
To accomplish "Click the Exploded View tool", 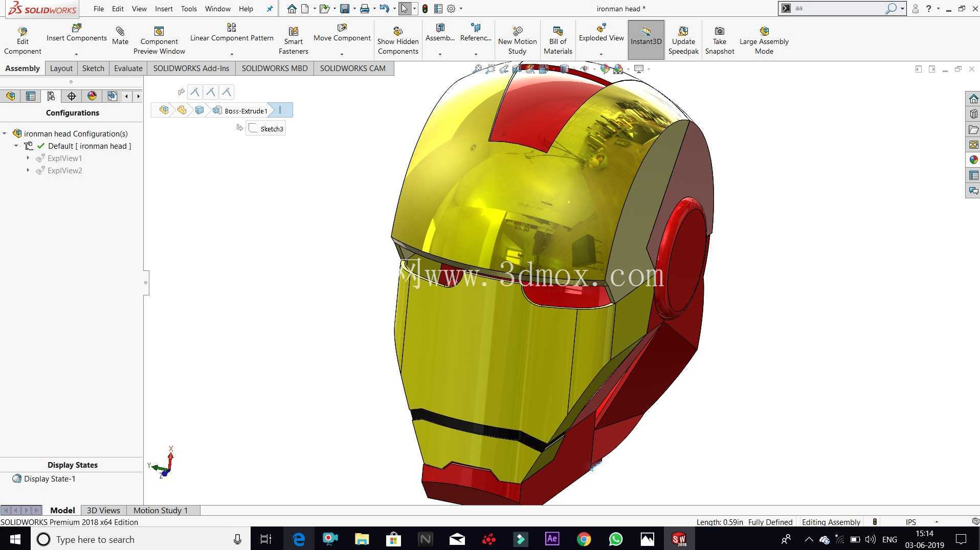I will coord(602,33).
